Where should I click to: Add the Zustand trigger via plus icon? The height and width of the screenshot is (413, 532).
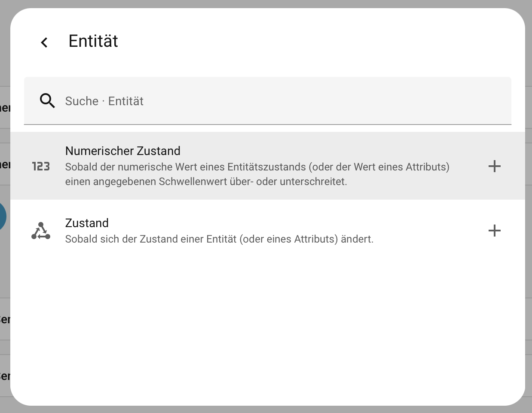pyautogui.click(x=495, y=231)
